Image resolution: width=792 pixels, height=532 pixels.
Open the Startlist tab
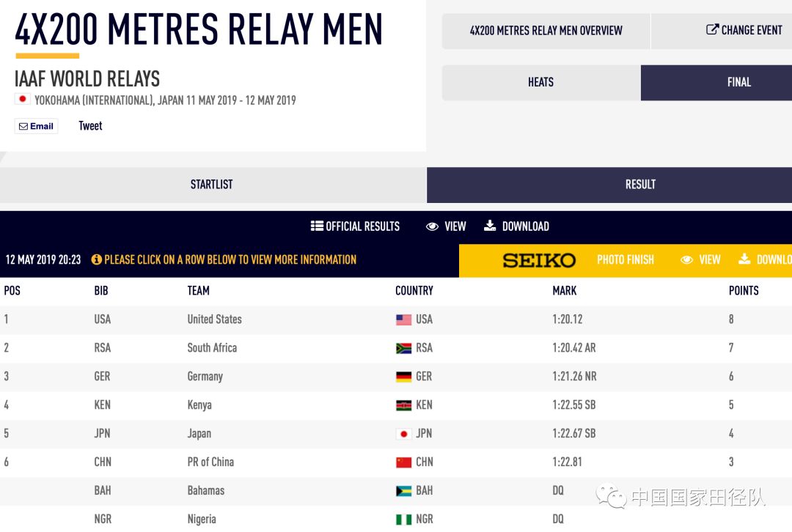212,185
